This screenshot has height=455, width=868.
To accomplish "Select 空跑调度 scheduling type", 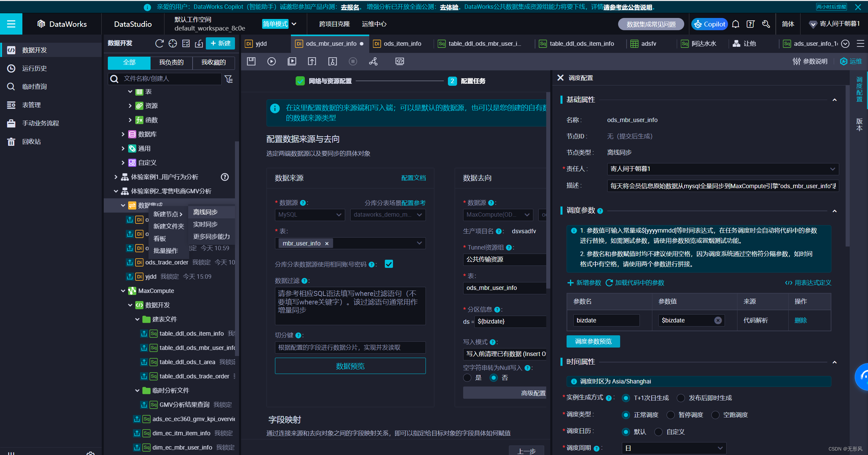I will 715,415.
